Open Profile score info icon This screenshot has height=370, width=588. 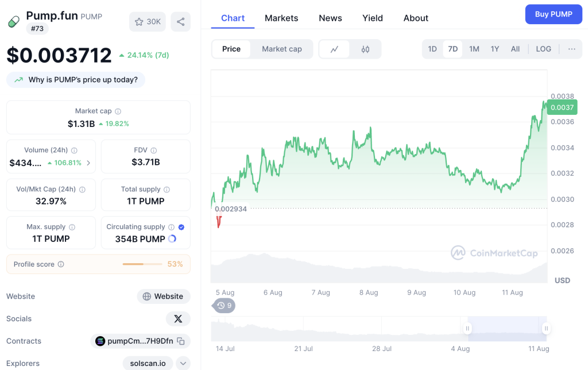coord(61,264)
